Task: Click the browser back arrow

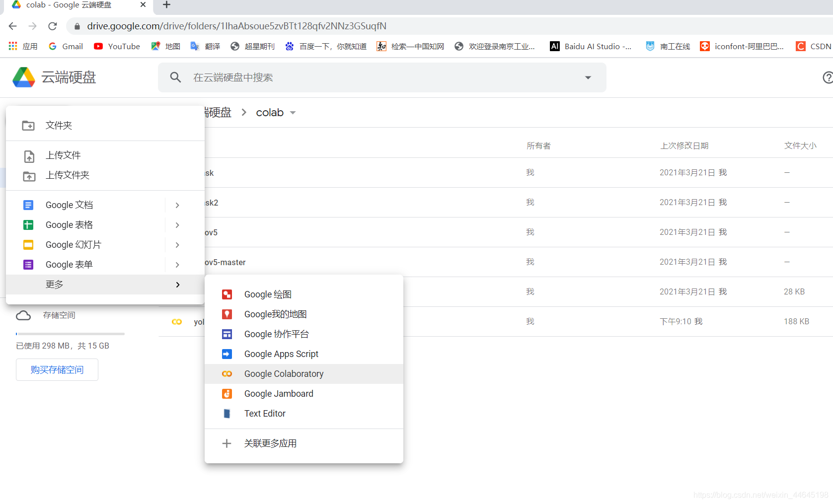Action: tap(13, 26)
